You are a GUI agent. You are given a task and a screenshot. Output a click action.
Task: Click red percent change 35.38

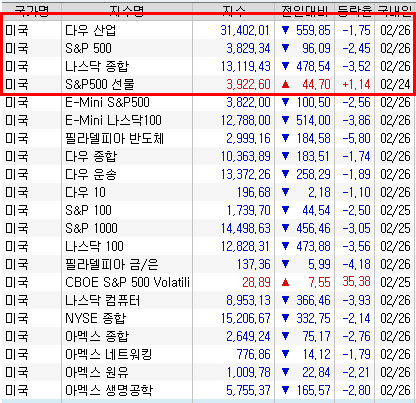pos(356,282)
